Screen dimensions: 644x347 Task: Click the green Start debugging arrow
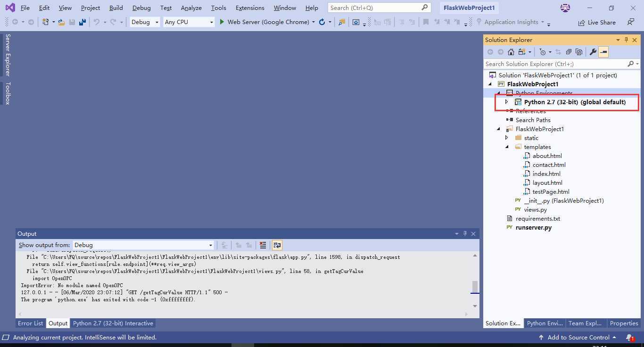pyautogui.click(x=222, y=22)
